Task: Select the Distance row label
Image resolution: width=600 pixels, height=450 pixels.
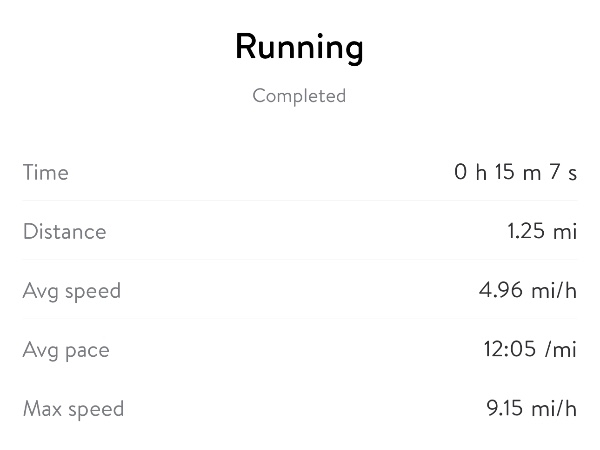Action: [x=64, y=232]
